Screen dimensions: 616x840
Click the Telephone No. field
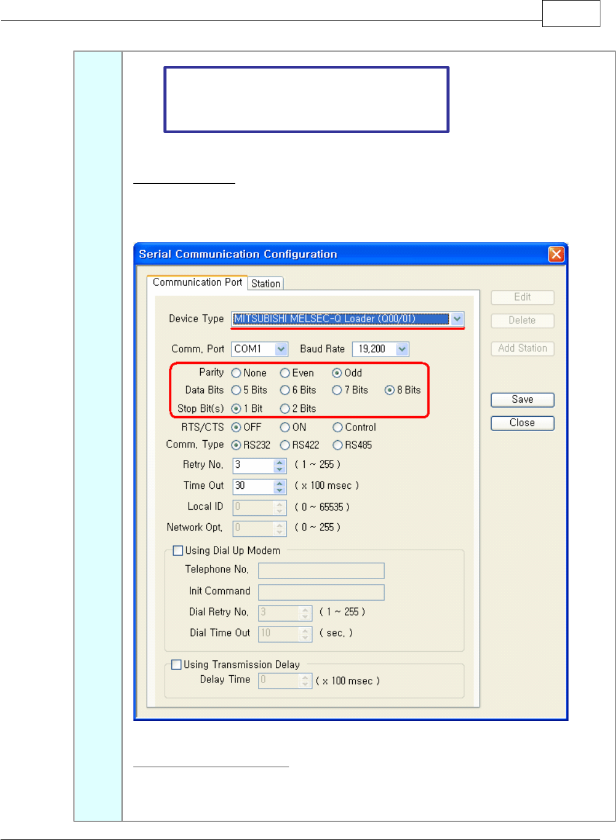click(x=321, y=571)
